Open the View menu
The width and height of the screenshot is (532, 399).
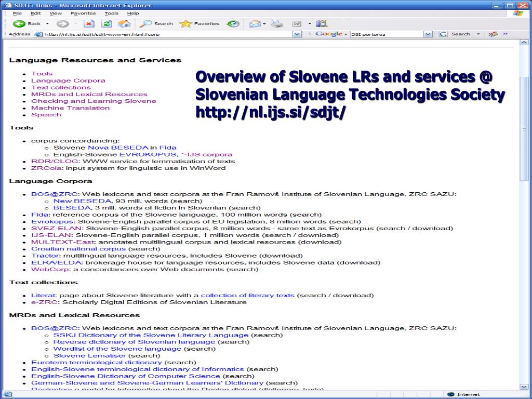pyautogui.click(x=56, y=13)
